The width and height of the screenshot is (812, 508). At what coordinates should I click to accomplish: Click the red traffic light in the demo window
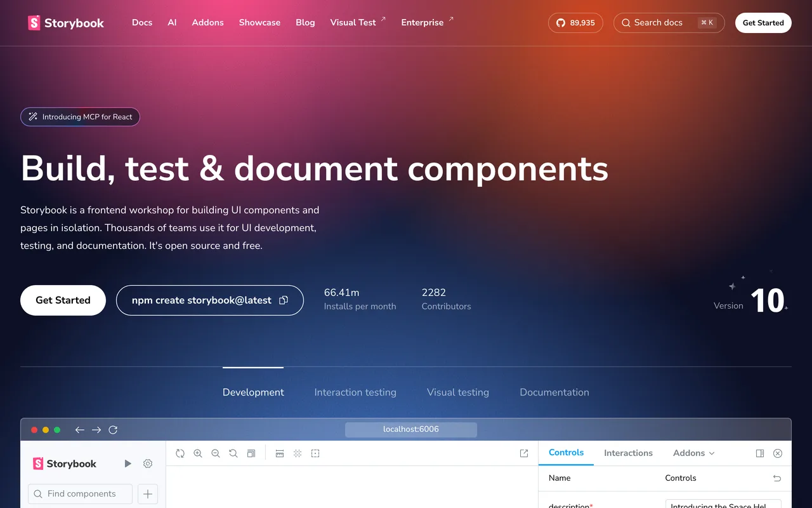click(x=34, y=430)
